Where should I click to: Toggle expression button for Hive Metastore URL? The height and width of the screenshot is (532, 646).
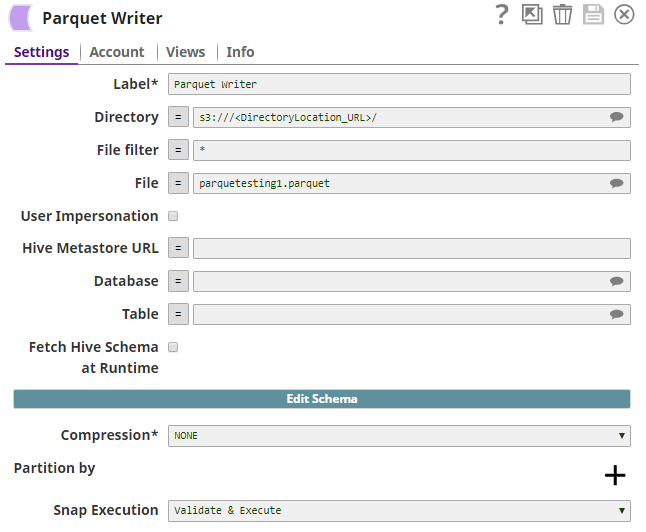coord(178,249)
